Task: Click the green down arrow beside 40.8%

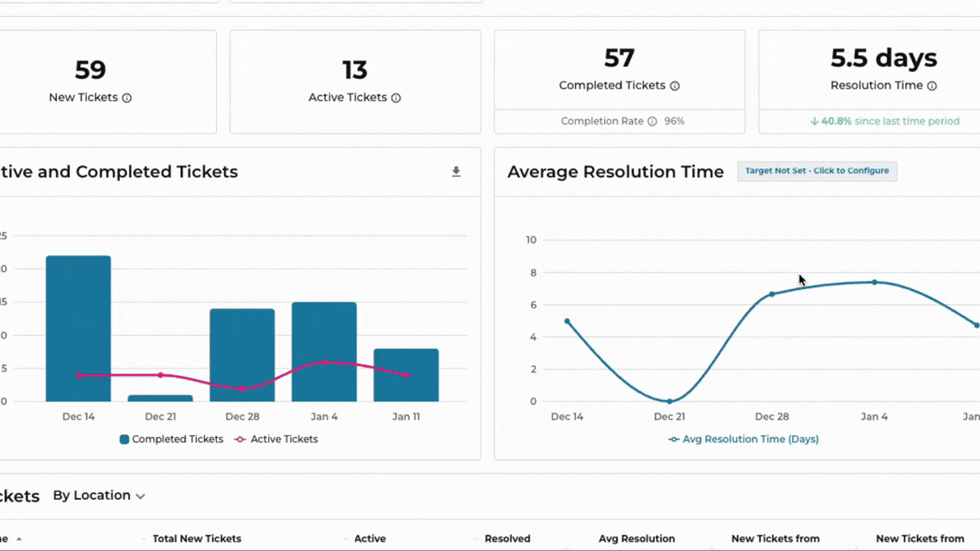Action: (814, 122)
